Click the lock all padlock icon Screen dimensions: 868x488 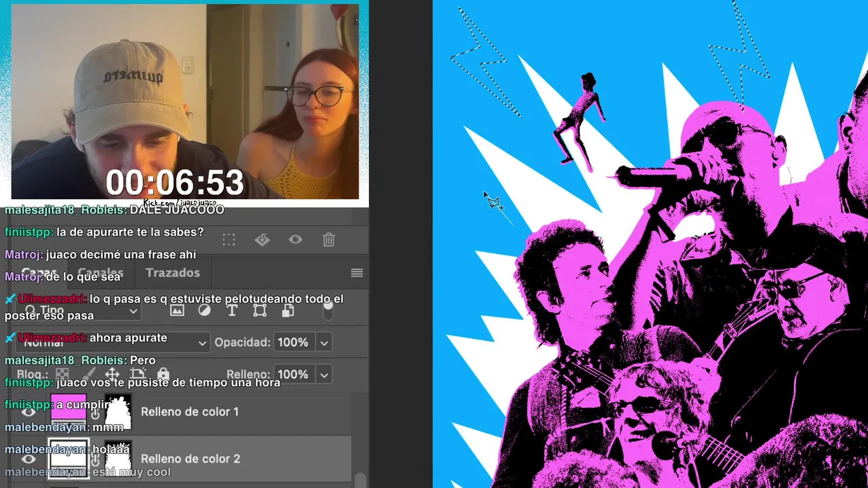[x=163, y=374]
